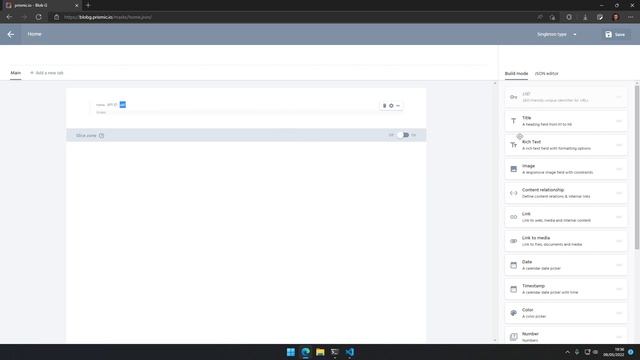Select the Number field icon
Viewport: 640px width, 360px height.
tap(513, 337)
